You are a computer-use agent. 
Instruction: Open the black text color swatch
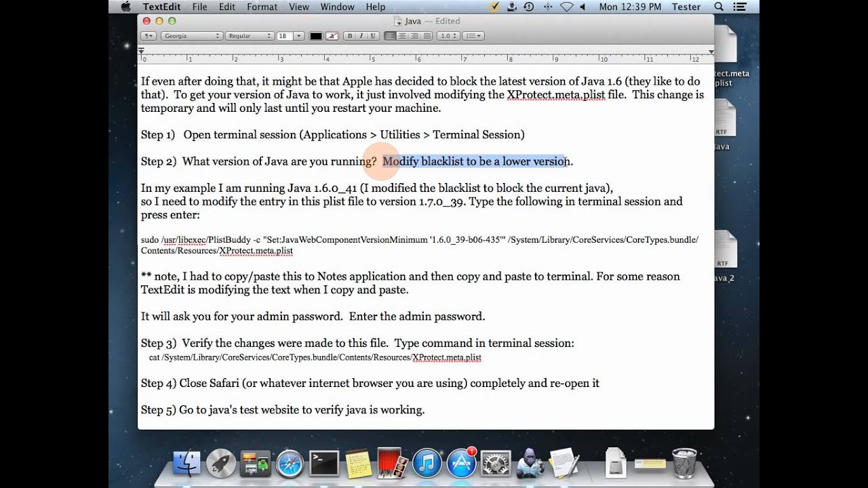[316, 36]
